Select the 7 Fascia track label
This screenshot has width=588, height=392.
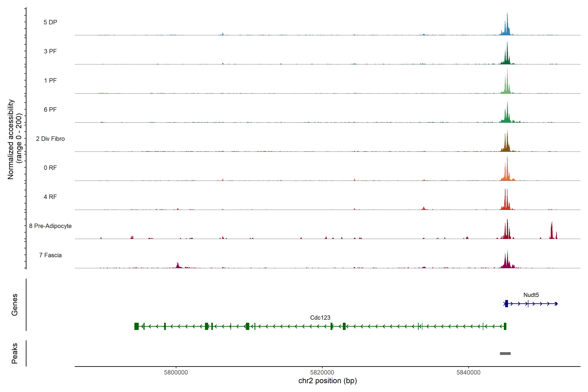click(x=50, y=255)
